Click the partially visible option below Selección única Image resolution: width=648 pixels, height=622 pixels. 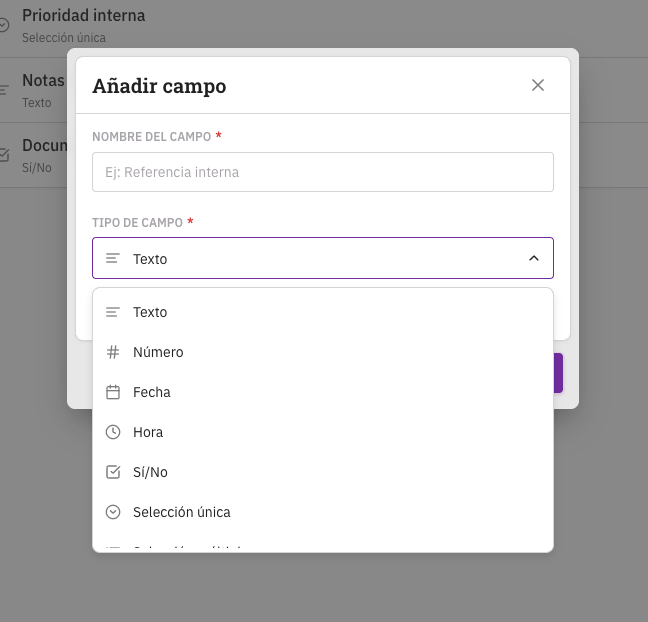[x=190, y=546]
